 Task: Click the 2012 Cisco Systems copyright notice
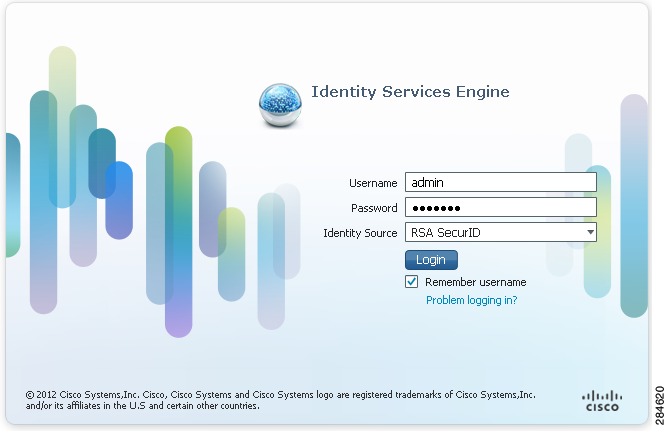280,400
